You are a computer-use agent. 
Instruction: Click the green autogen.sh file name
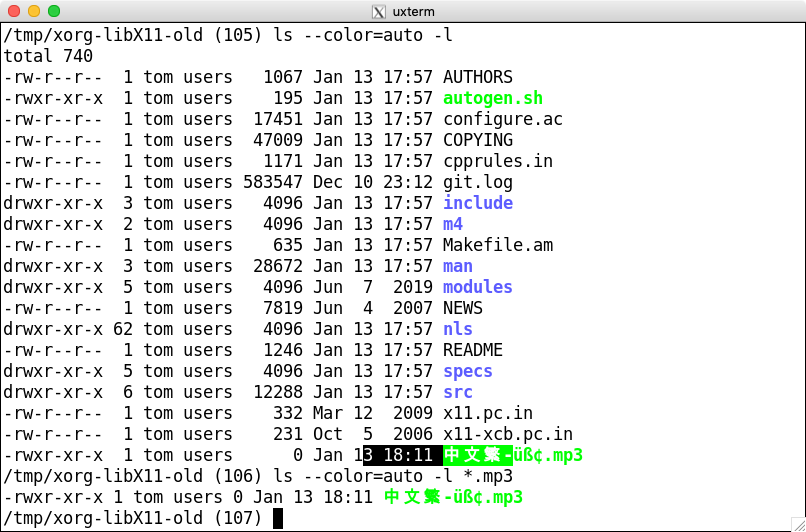(492, 98)
